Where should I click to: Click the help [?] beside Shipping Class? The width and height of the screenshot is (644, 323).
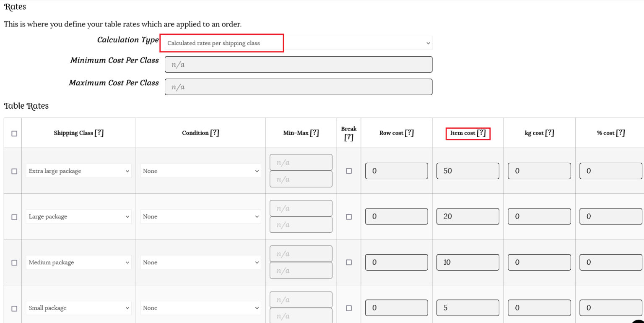pyautogui.click(x=99, y=133)
